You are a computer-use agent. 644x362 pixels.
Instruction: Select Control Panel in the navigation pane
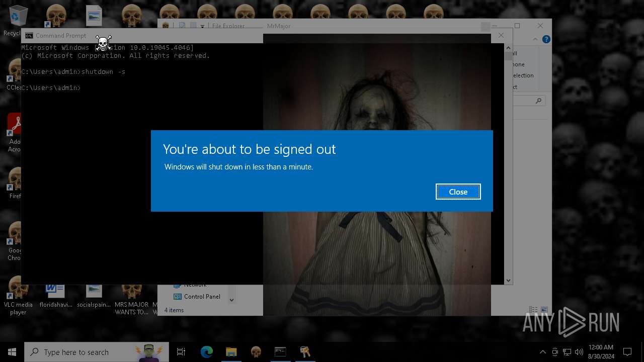point(197,297)
